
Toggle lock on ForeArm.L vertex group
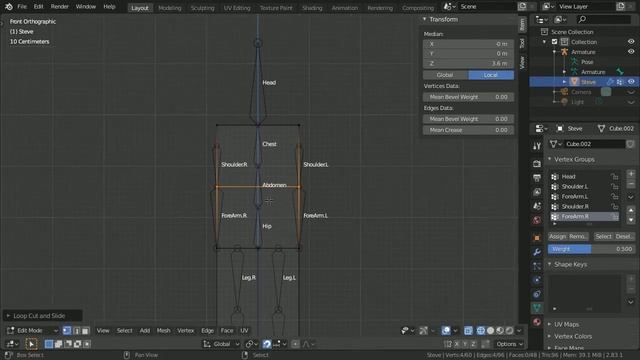(614, 196)
